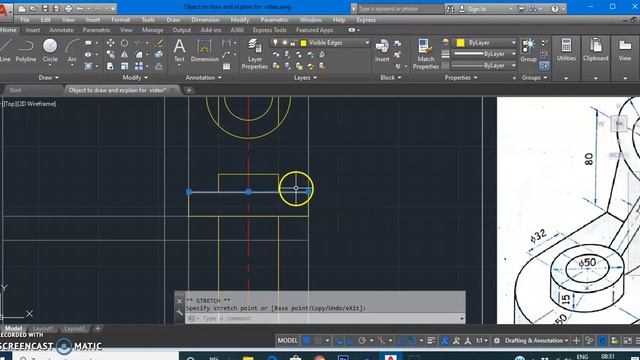
Task: Expand the Modify panel
Action: pos(135,78)
